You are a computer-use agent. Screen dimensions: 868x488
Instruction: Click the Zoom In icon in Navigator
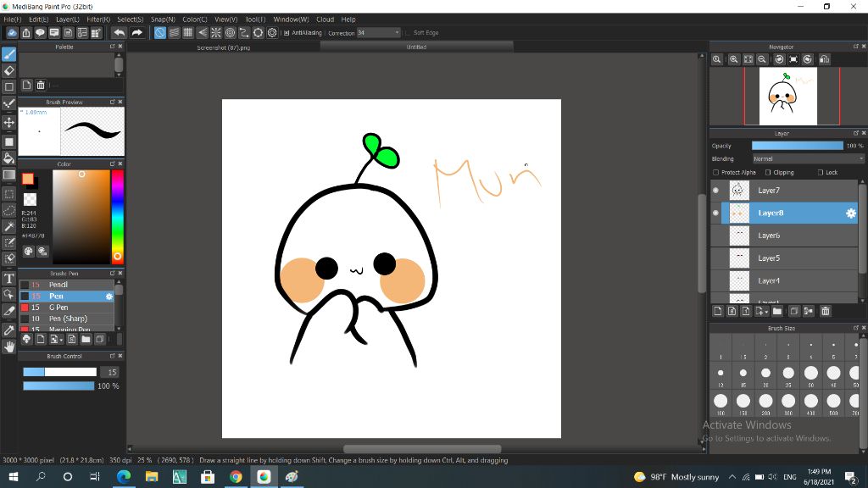pyautogui.click(x=733, y=59)
